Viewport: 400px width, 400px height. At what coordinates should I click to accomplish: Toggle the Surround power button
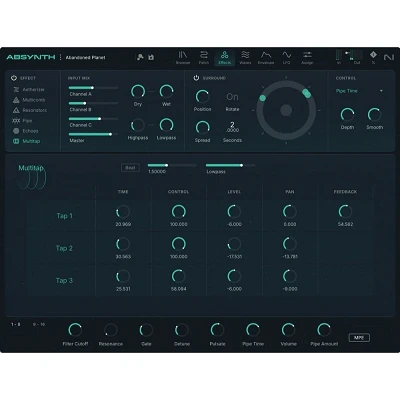pos(196,78)
